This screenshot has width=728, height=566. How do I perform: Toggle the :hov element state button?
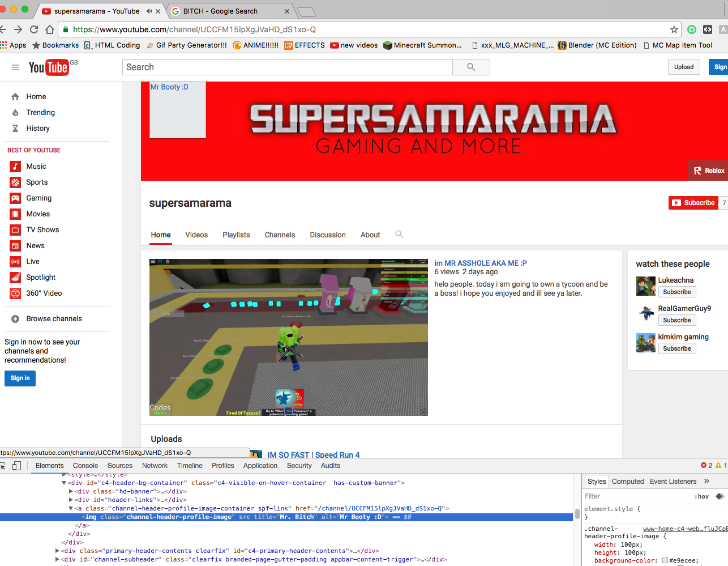[x=702, y=496]
